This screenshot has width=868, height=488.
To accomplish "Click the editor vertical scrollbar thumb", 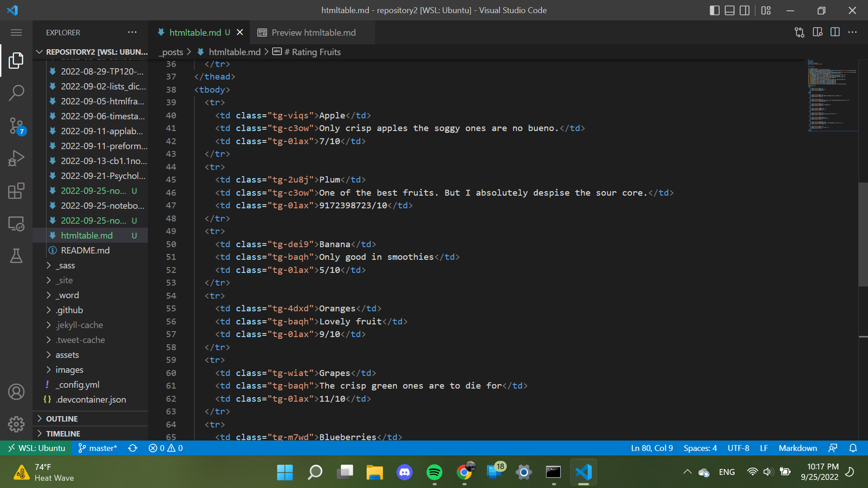I will (x=863, y=234).
